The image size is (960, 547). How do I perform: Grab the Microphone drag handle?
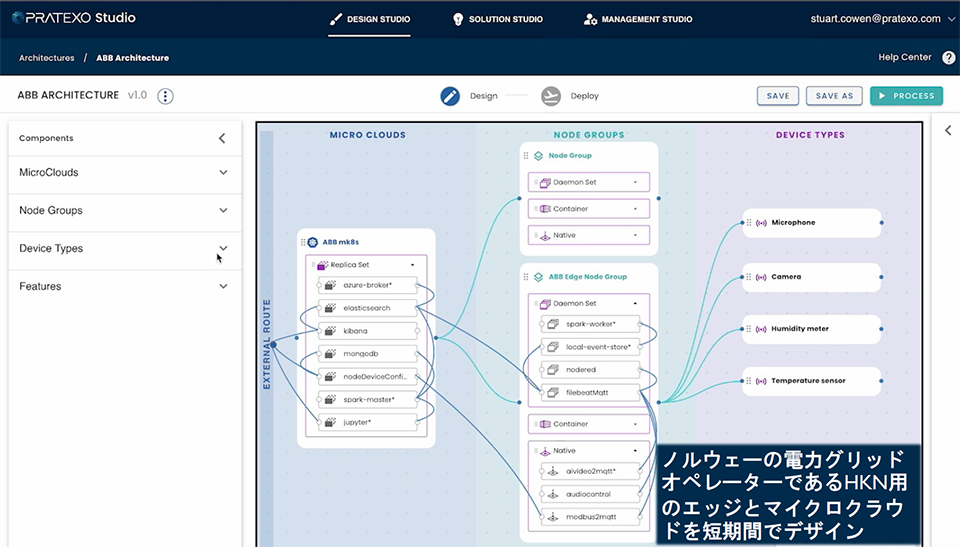[x=749, y=223]
